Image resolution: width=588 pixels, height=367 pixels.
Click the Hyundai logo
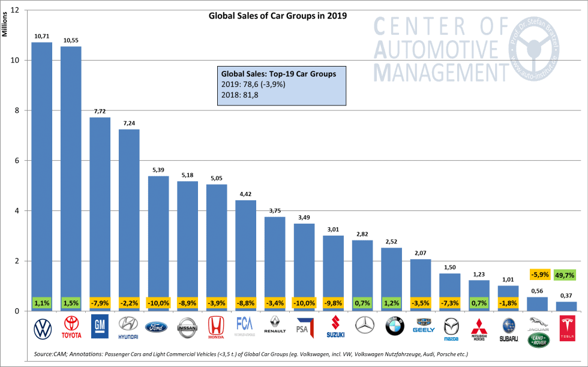coord(128,328)
